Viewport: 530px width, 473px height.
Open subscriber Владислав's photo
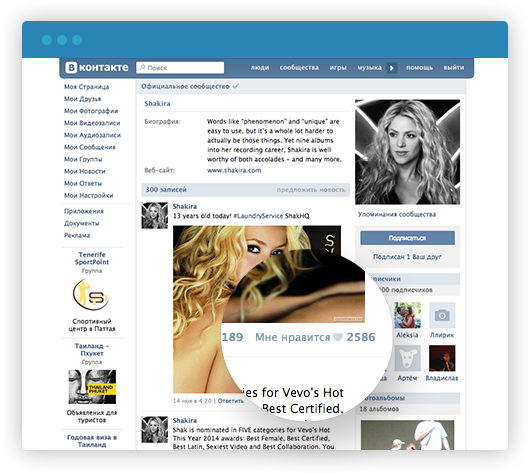(x=442, y=358)
